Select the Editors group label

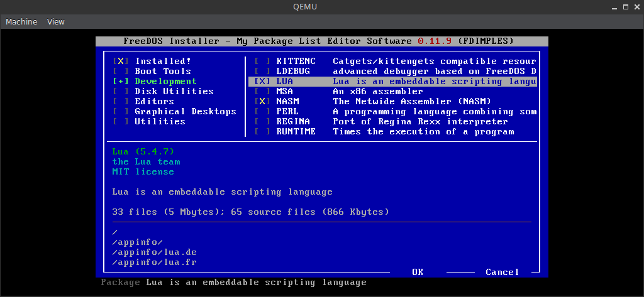click(x=155, y=101)
